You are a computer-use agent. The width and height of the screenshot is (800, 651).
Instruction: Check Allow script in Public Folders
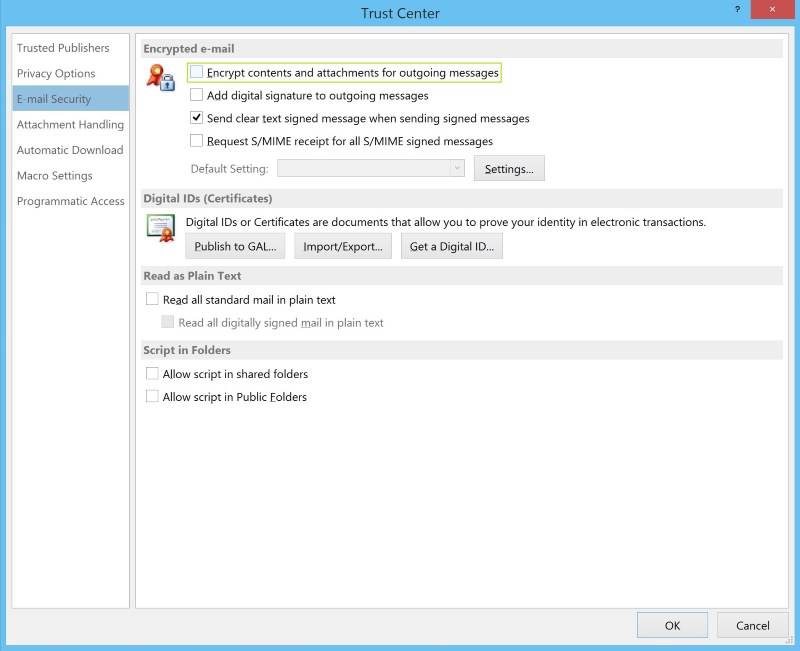coord(153,397)
